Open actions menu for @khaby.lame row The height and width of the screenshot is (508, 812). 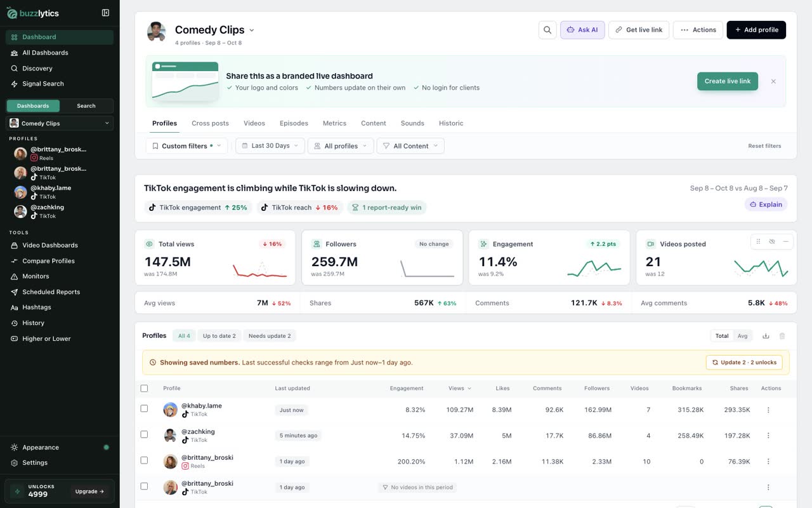click(x=768, y=410)
